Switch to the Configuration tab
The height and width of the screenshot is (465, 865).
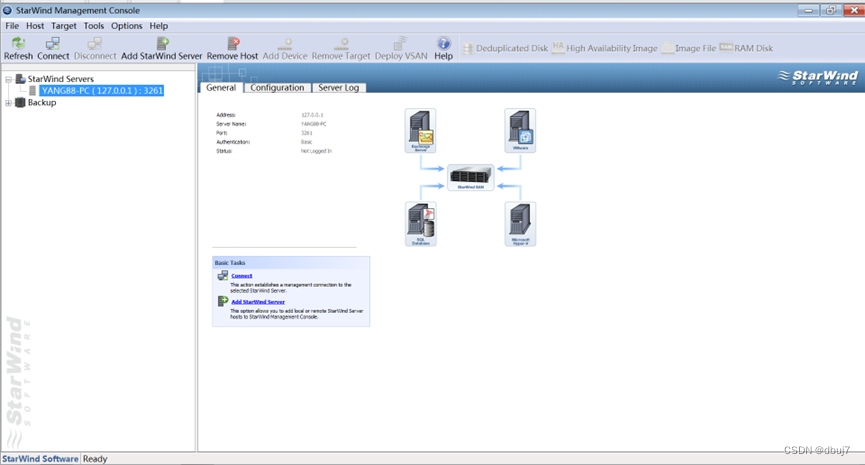pos(277,88)
